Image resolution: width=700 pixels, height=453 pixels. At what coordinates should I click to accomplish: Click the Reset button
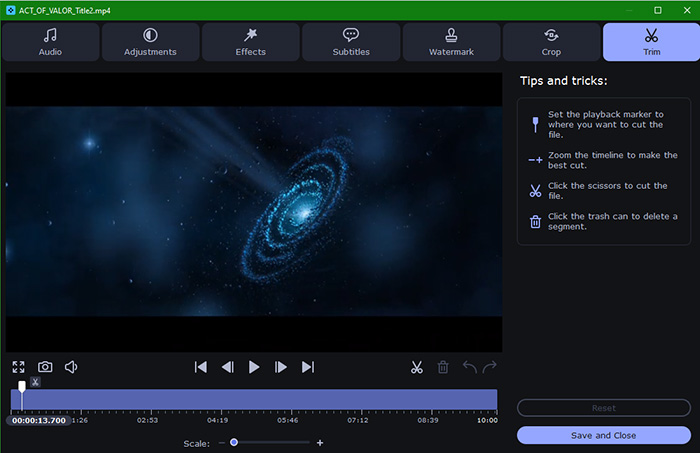pyautogui.click(x=604, y=408)
